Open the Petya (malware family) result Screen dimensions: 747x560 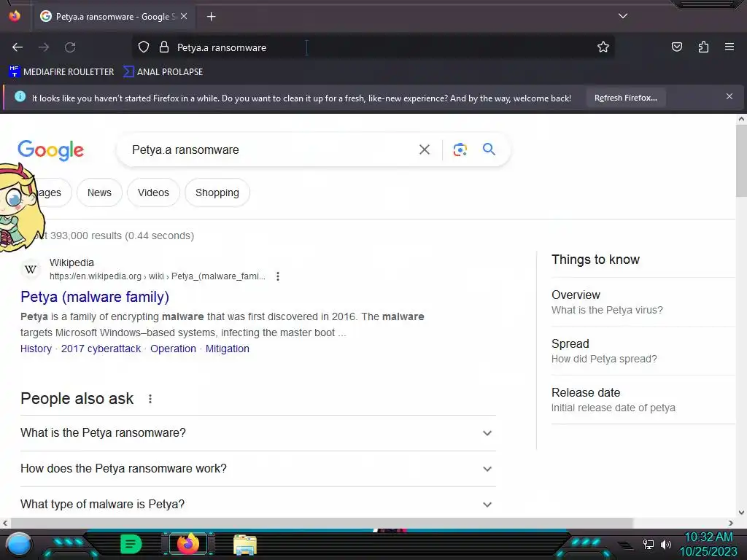pos(95,297)
